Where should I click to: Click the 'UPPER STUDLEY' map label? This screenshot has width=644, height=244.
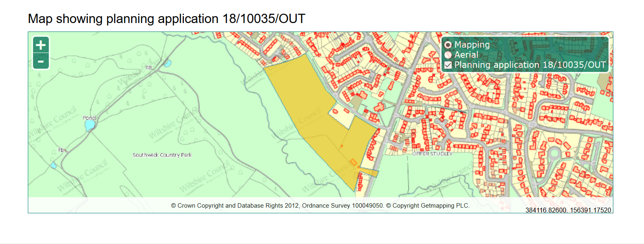click(432, 154)
